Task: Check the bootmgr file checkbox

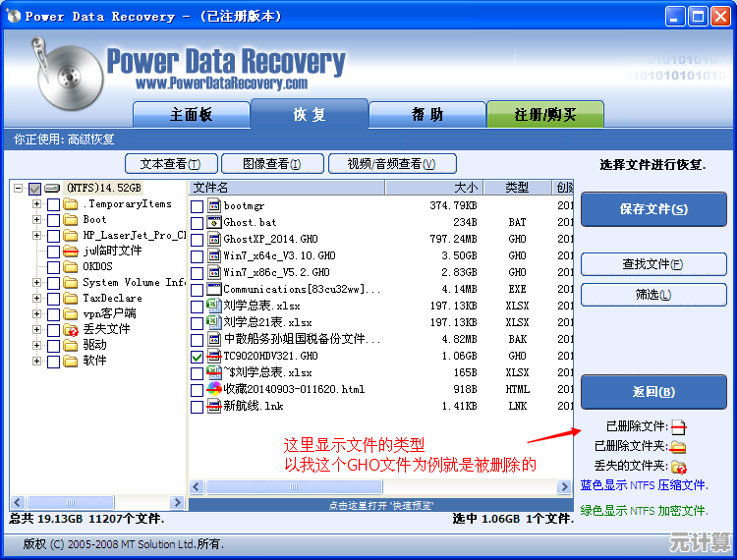Action: coord(198,206)
